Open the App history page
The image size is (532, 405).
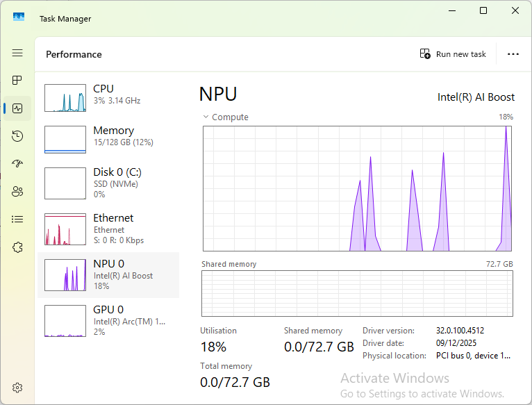(x=17, y=136)
